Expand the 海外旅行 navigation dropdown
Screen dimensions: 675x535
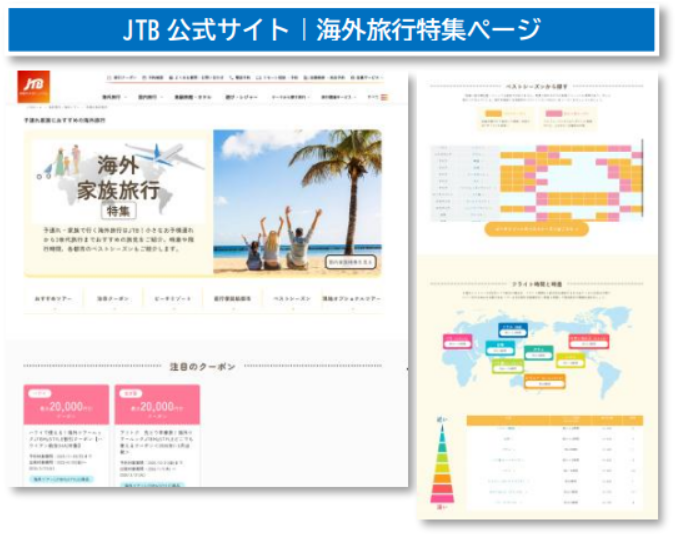[x=114, y=97]
